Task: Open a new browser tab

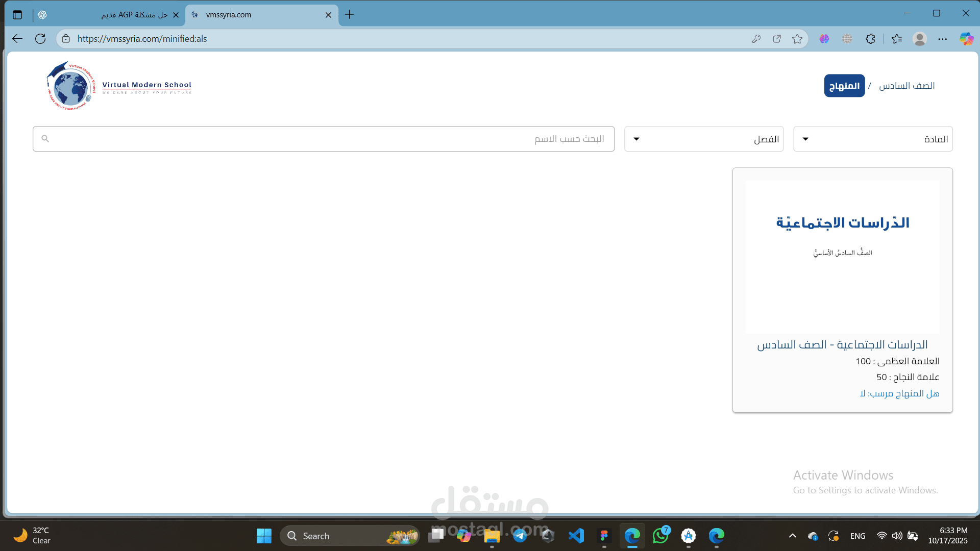Action: 350,15
